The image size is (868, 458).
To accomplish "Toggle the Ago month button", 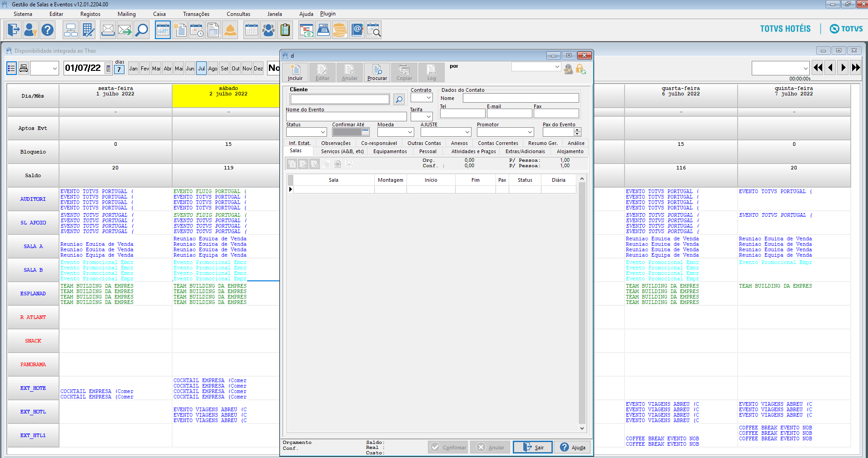I will (x=213, y=69).
